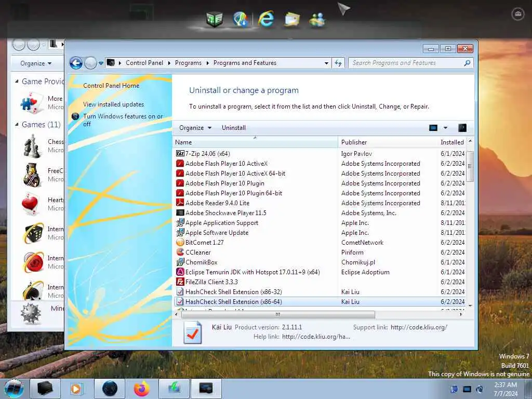
Task: Open the Organize dropdown in Programs and Features
Action: pos(195,128)
